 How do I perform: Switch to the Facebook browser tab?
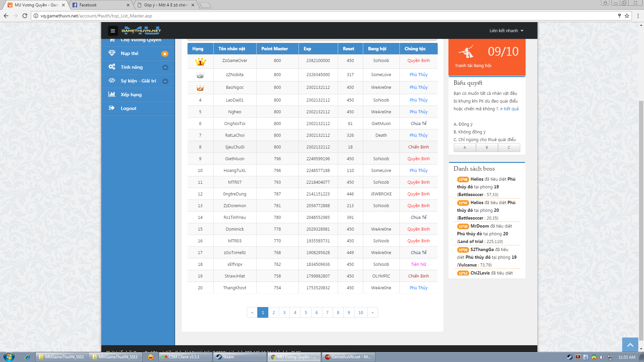101,5
